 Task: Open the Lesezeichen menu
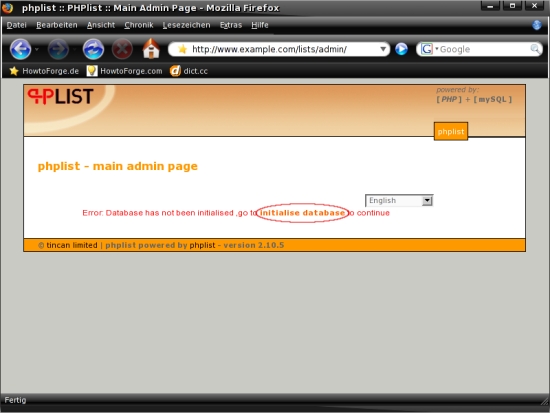[187, 25]
